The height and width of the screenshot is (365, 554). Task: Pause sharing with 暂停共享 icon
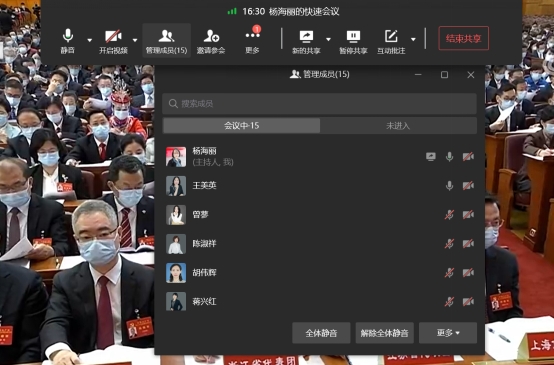coord(353,41)
